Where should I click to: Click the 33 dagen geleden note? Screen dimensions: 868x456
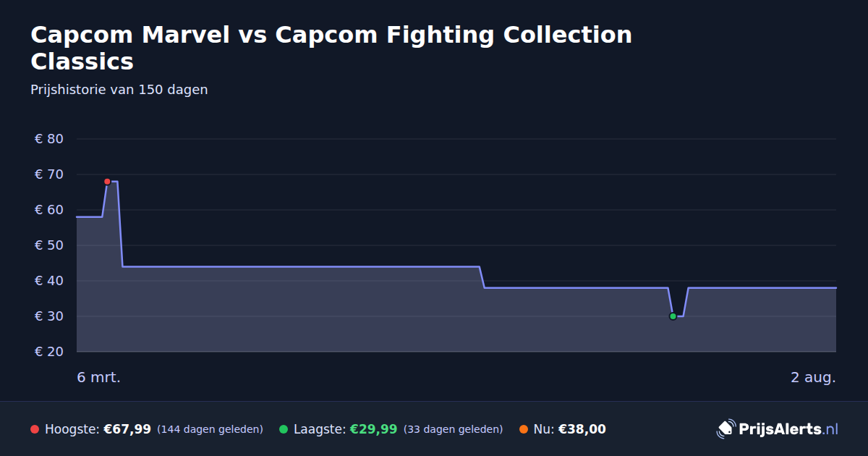453,429
